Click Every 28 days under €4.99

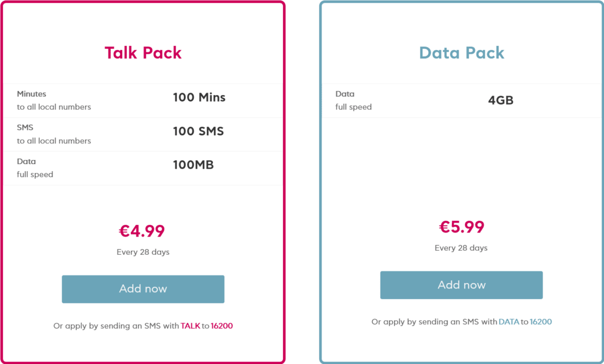pyautogui.click(x=143, y=252)
